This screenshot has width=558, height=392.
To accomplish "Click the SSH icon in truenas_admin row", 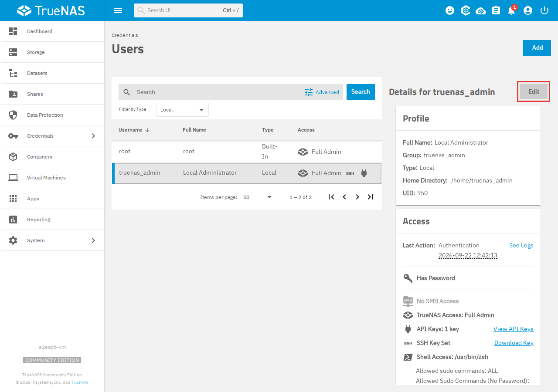I will point(350,173).
